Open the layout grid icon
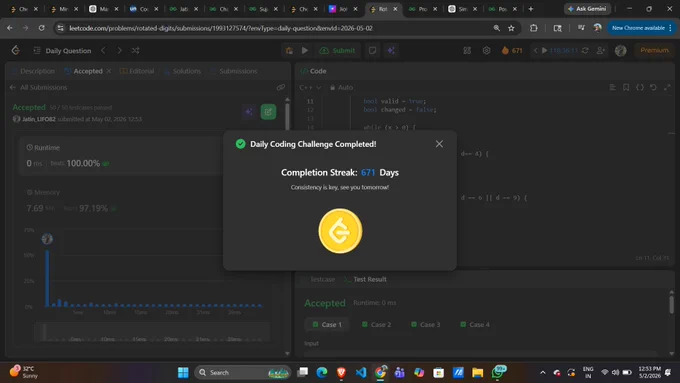Viewport: 680px width, 383px height. tap(467, 51)
